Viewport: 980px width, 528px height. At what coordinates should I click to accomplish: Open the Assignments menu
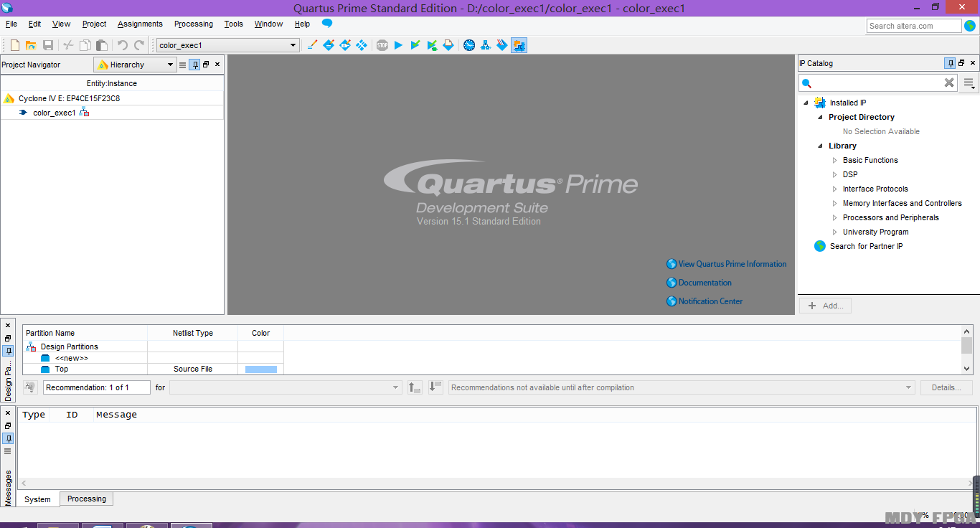(x=140, y=24)
